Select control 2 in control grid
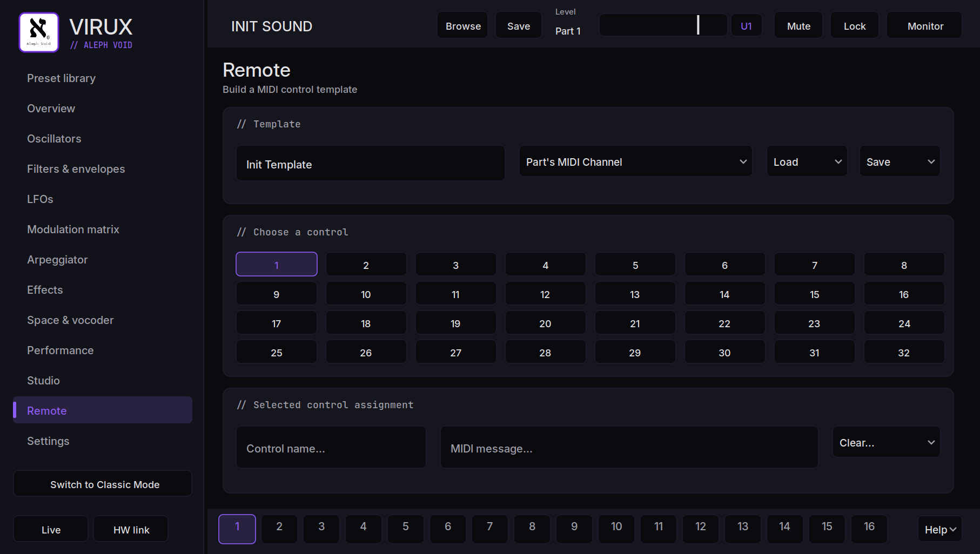Screen dimensions: 980x554 (366, 265)
